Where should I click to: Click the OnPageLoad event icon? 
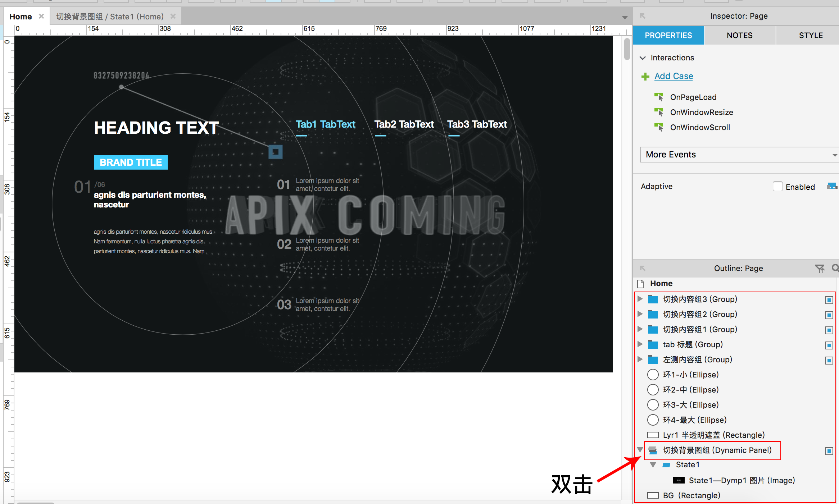pyautogui.click(x=659, y=97)
